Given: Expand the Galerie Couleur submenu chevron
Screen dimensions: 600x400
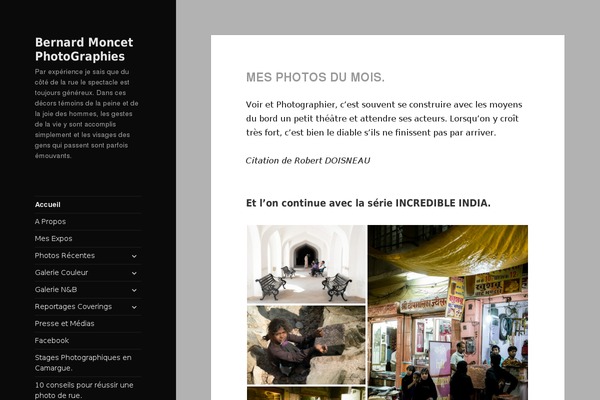Looking at the screenshot, I should (134, 273).
